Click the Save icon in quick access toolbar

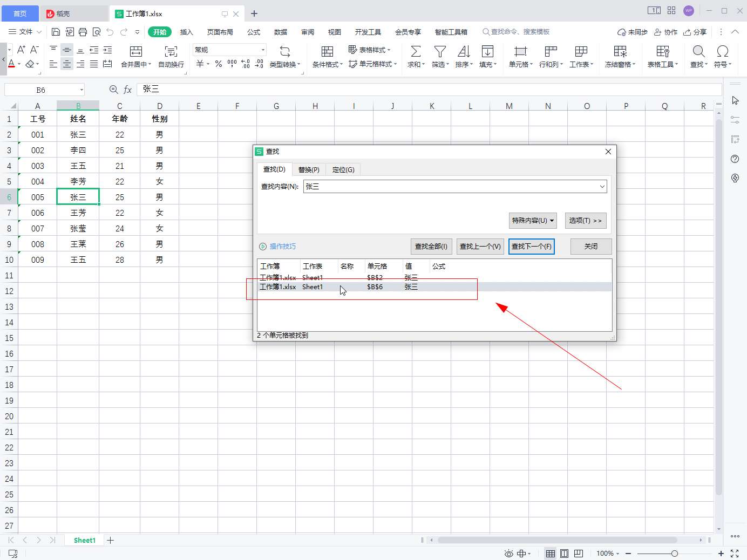tap(56, 32)
